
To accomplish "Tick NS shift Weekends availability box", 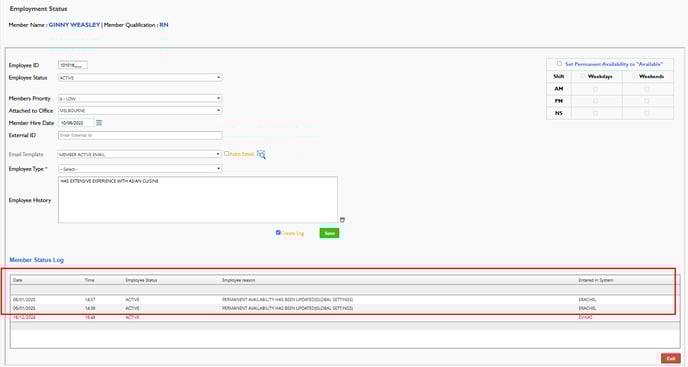I will click(x=647, y=113).
